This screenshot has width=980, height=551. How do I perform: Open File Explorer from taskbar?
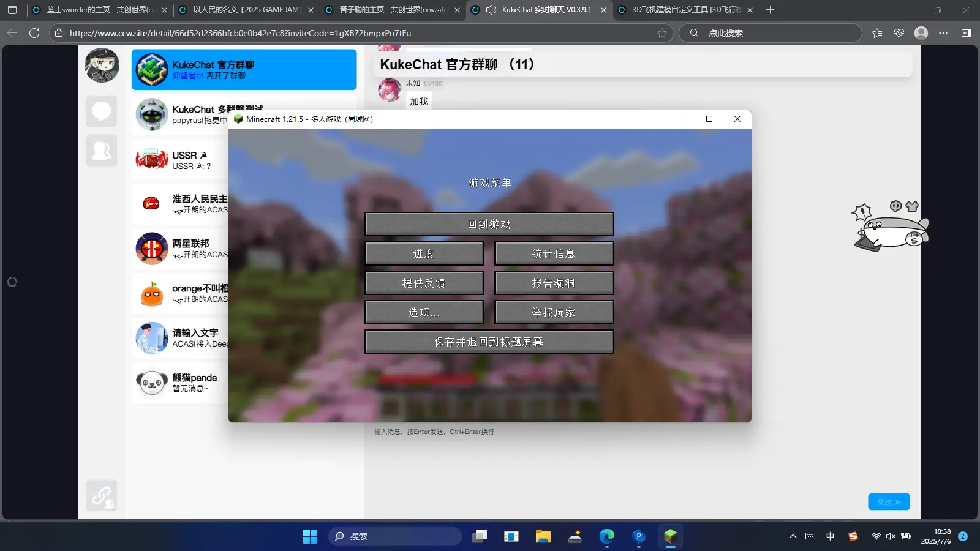(543, 536)
